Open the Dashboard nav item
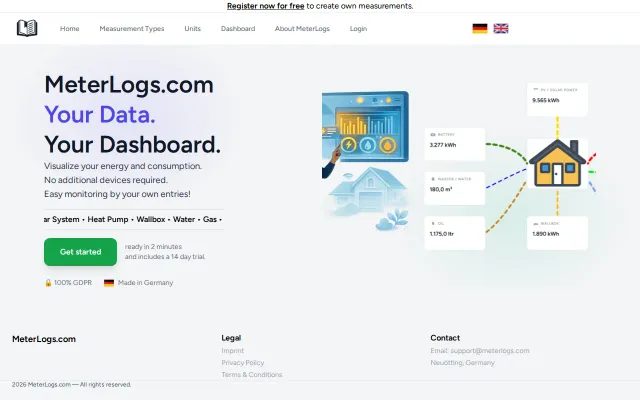640x400 pixels. (x=238, y=29)
